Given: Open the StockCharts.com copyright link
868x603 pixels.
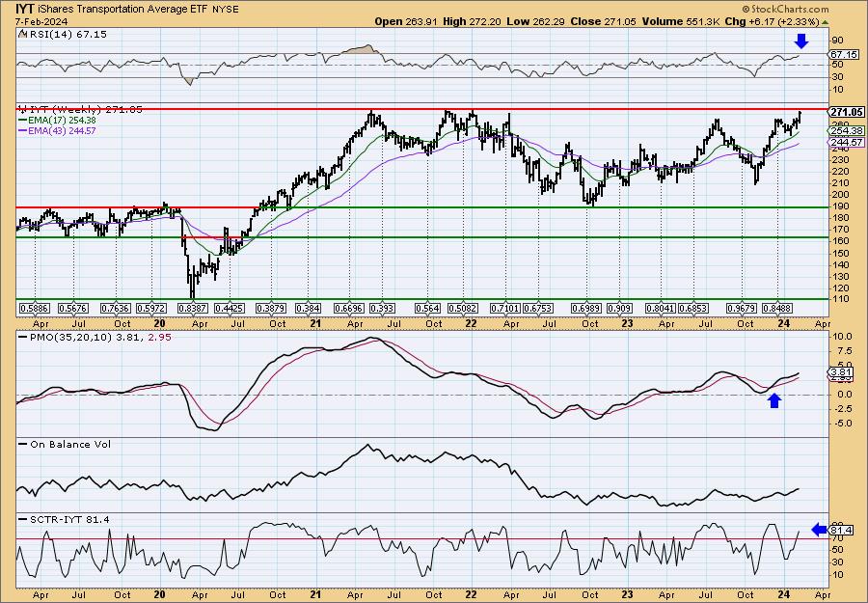Looking at the screenshot, I should [785, 9].
